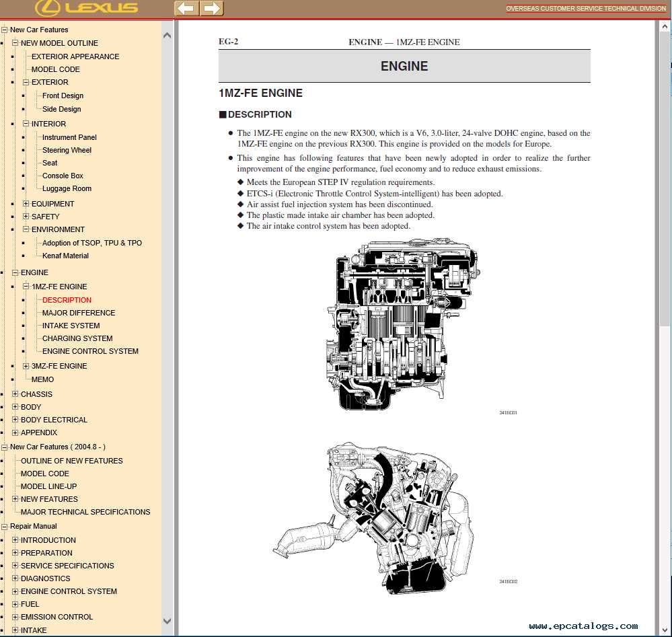Open MAJOR DIFFERENCE page
The width and height of the screenshot is (672, 637).
(x=79, y=313)
